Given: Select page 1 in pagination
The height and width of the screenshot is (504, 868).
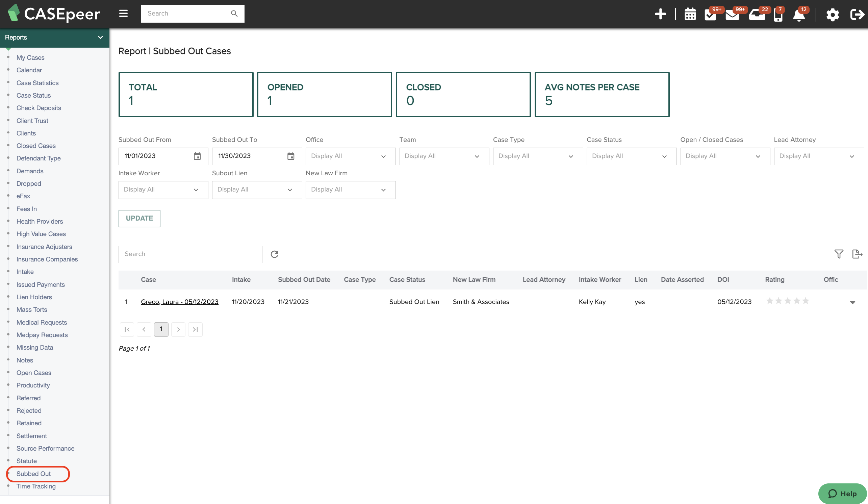Looking at the screenshot, I should 161,329.
